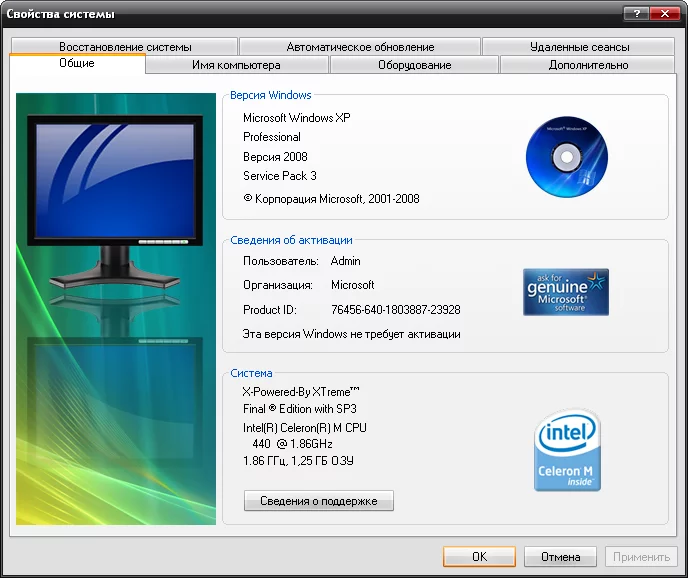This screenshot has height=578, width=688.
Task: Click the Microsoft Windows XP text
Action: tap(297, 118)
